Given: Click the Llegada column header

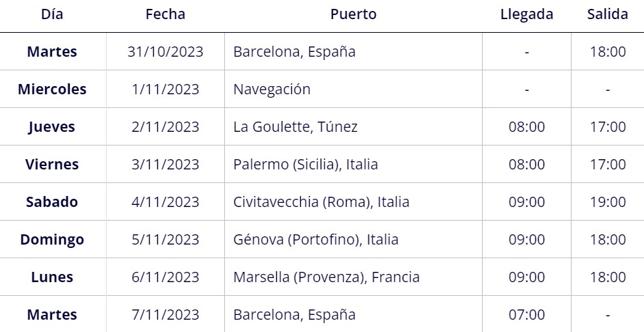Looking at the screenshot, I should (x=526, y=14).
